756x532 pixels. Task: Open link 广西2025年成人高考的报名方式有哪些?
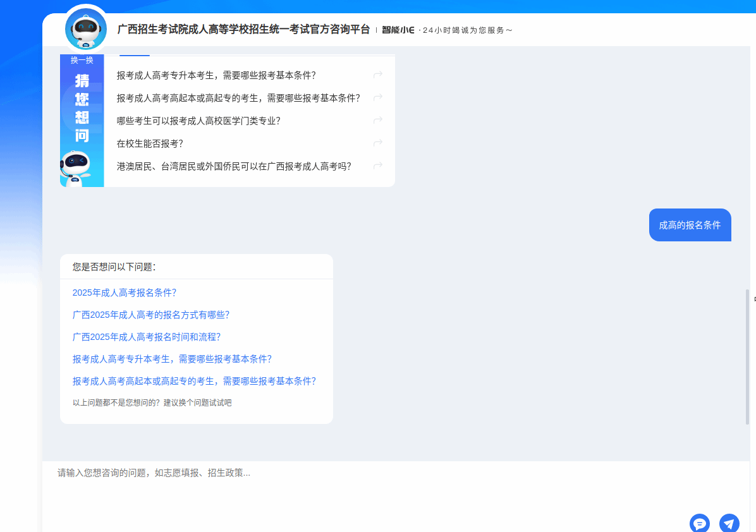[x=151, y=315]
